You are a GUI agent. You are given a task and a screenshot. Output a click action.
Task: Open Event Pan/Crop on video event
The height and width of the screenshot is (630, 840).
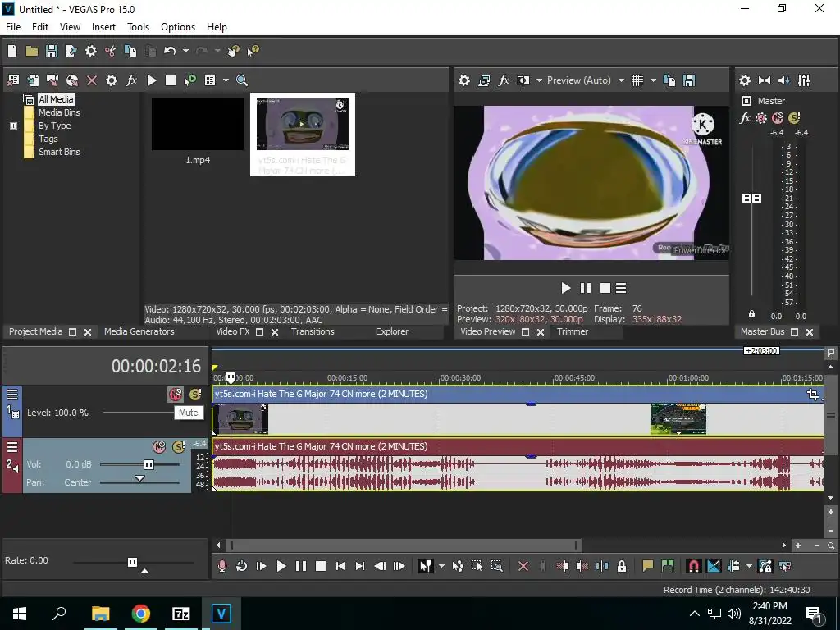pos(813,395)
